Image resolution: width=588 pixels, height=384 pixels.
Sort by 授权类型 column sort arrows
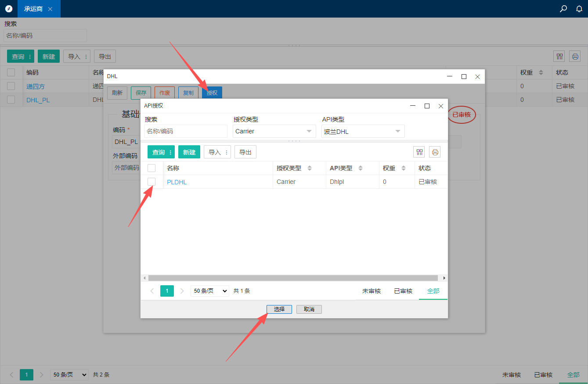point(309,169)
